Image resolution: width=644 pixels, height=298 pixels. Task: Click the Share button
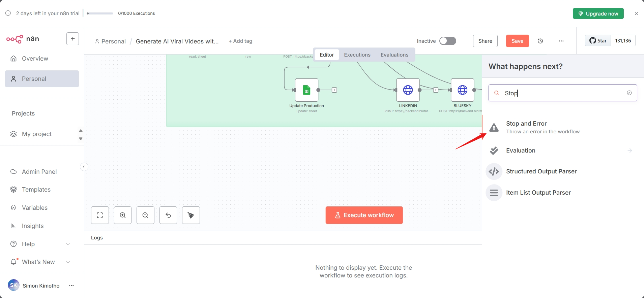485,41
